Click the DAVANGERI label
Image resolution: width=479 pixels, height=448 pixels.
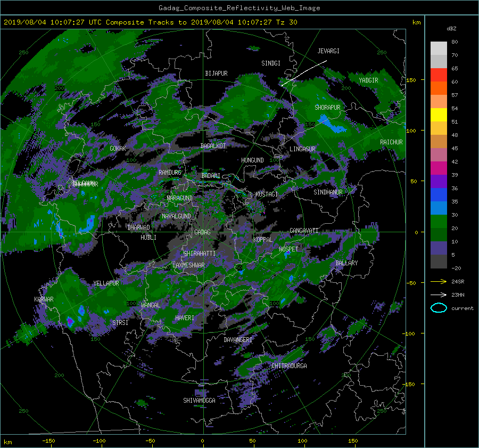[238, 340]
